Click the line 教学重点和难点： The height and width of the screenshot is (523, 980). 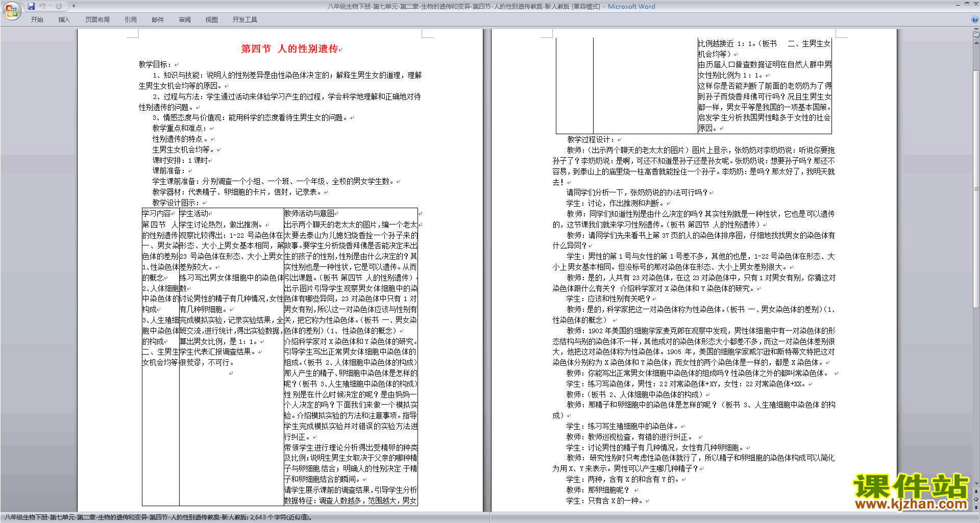180,129
